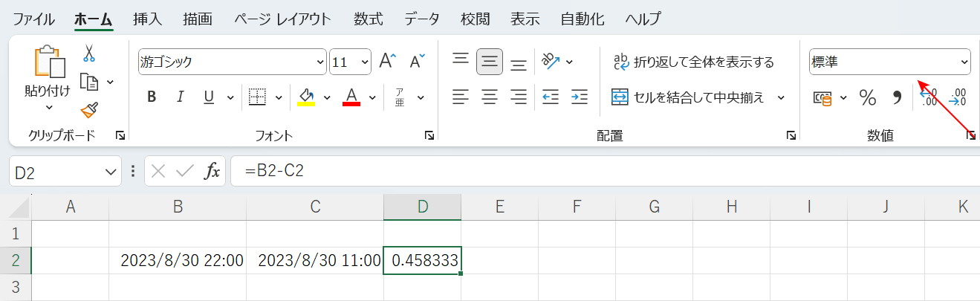The height and width of the screenshot is (301, 980).
Task: Toggle 折り返して全体を表示する wrap text
Action: tap(692, 62)
